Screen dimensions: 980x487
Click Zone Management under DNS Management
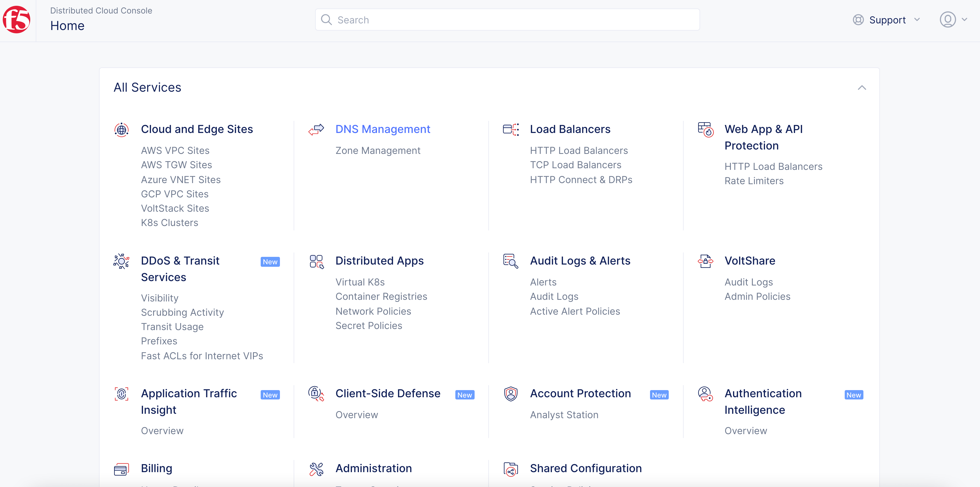(378, 150)
